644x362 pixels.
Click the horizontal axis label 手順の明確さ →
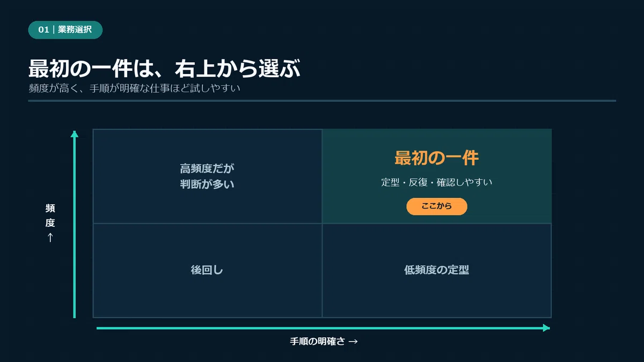tap(324, 342)
